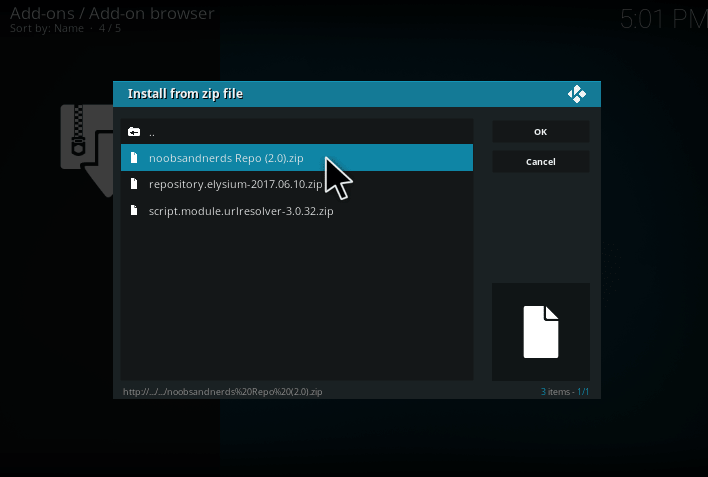Select repository.elysium-2017.06.10.zip file
This screenshot has width=708, height=477.
point(297,184)
